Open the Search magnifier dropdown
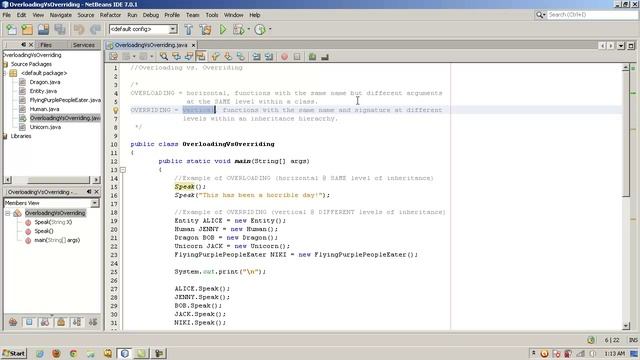640x360 pixels. (x=540, y=15)
